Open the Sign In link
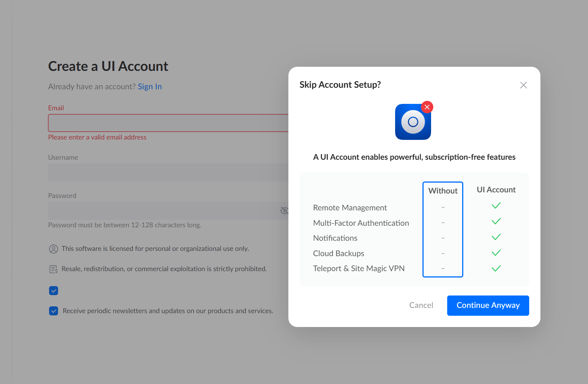Image resolution: width=588 pixels, height=384 pixels. (x=150, y=87)
